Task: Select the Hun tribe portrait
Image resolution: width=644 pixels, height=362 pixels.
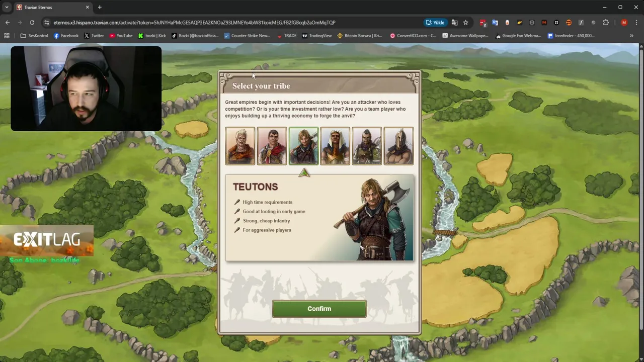Action: [367, 146]
